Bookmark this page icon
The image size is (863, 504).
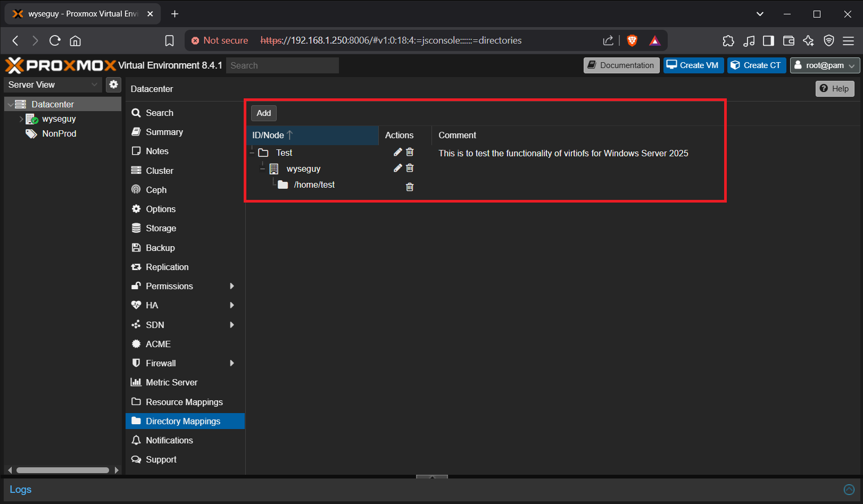[x=169, y=40]
